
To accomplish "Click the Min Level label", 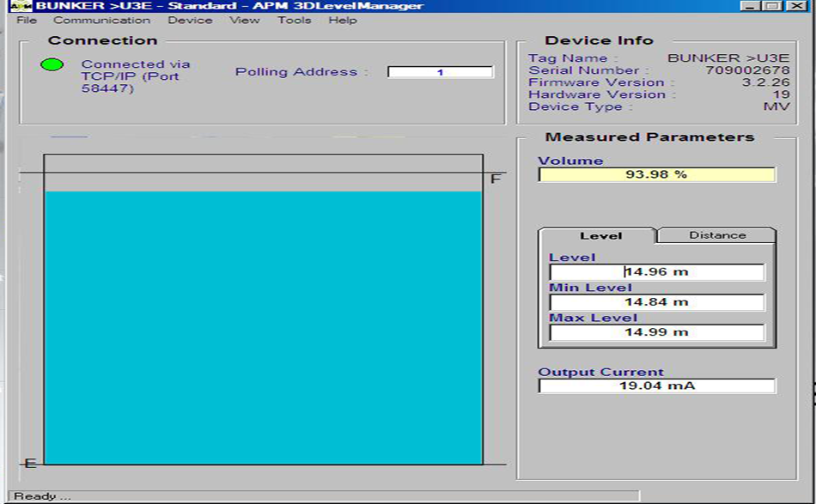I will point(591,288).
